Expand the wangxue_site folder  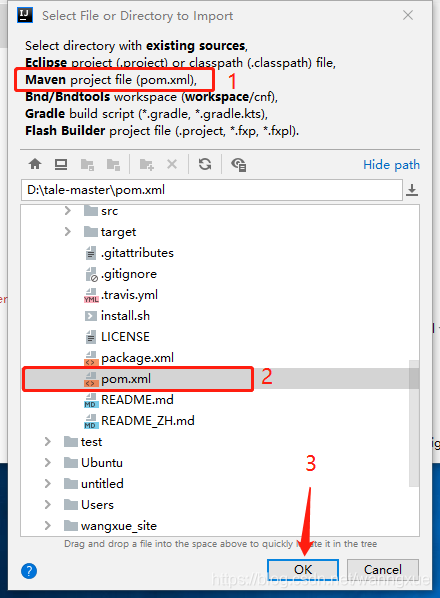(x=48, y=526)
